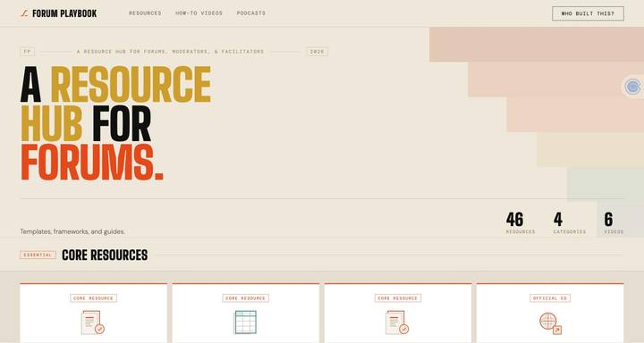Image resolution: width=644 pixels, height=343 pixels.
Task: Click the Forum Playbook logo icon
Action: (24, 13)
